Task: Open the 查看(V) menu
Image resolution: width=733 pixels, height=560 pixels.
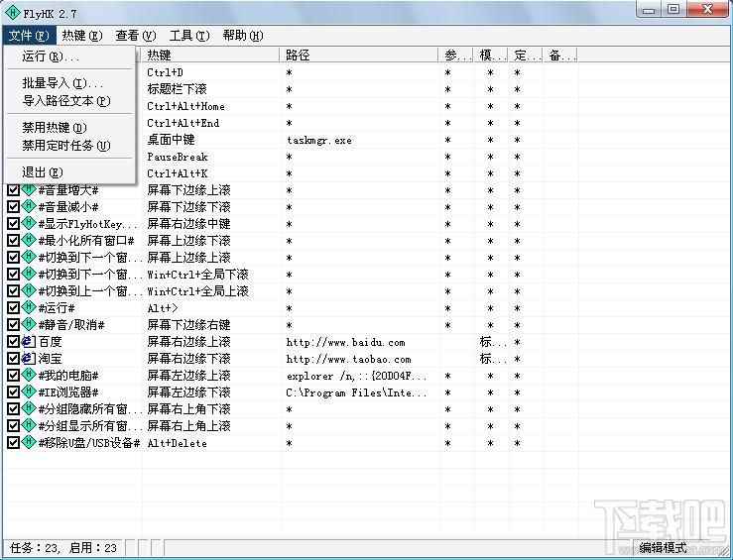Action: click(x=136, y=36)
